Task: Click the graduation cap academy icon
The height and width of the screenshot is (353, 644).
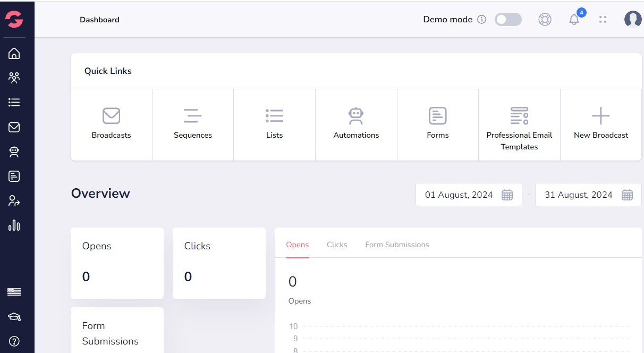Action: [14, 317]
